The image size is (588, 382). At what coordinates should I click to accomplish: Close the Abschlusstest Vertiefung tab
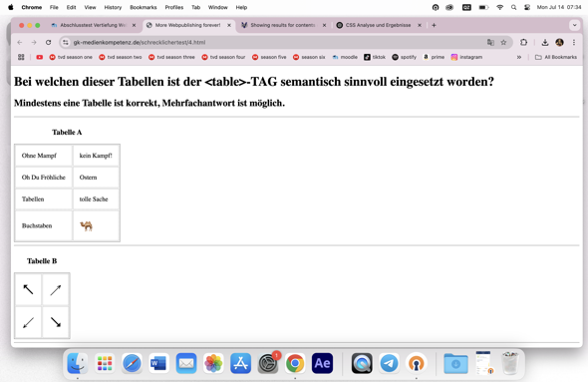tap(134, 25)
